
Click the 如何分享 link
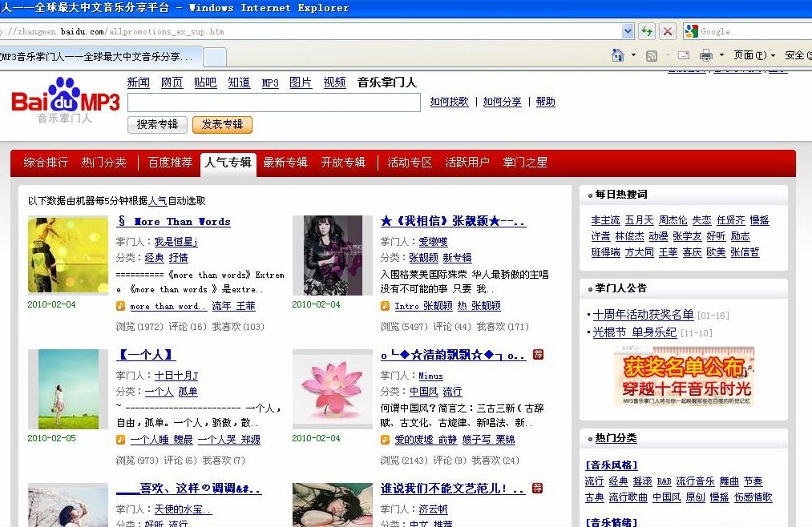click(x=502, y=102)
